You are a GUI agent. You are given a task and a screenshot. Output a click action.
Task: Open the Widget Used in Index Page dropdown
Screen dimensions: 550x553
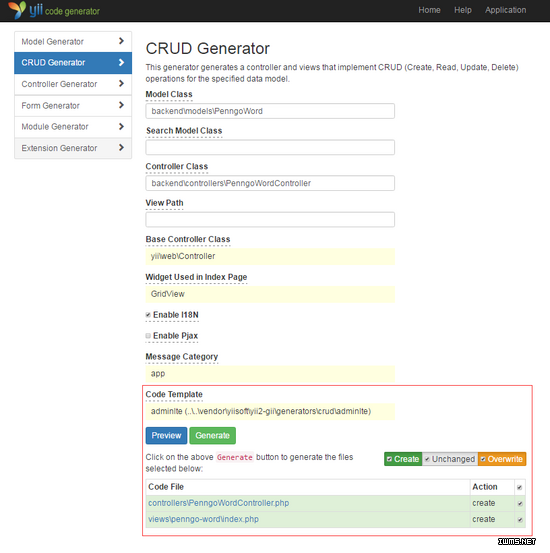pyautogui.click(x=270, y=294)
